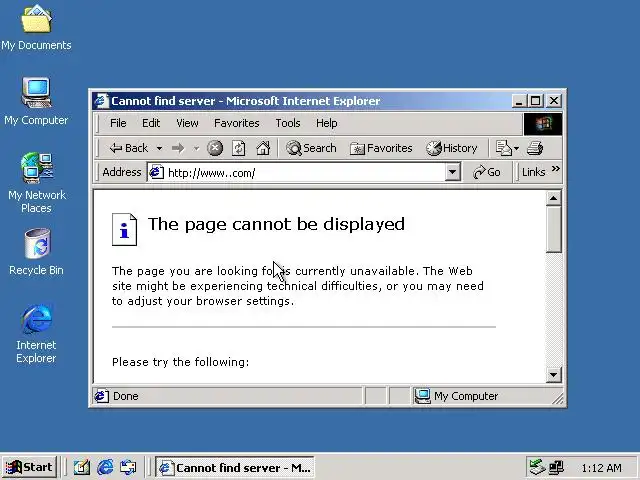Expand the address bar dropdown list
The height and width of the screenshot is (480, 640).
point(452,172)
